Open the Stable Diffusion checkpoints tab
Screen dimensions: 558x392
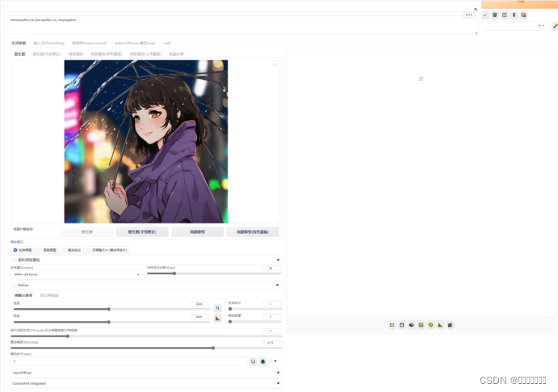pos(135,44)
